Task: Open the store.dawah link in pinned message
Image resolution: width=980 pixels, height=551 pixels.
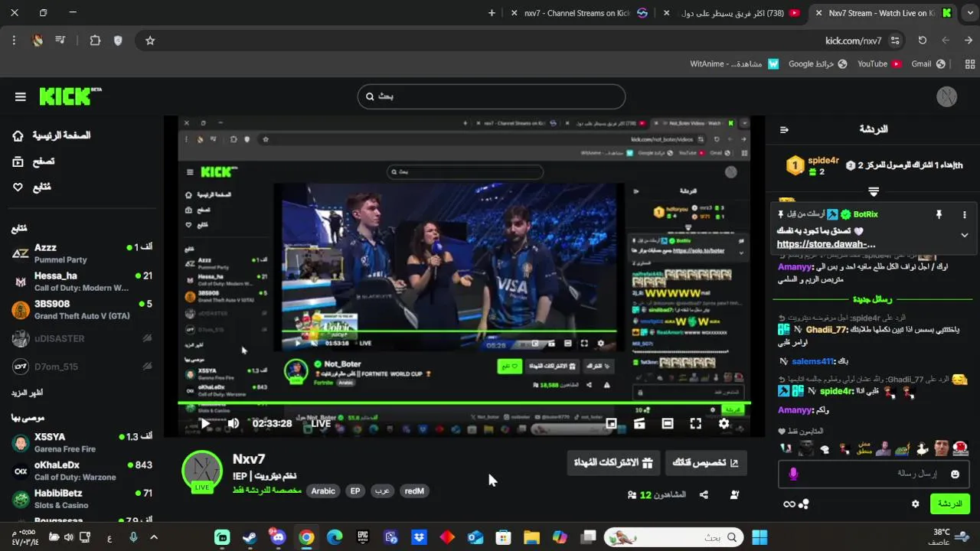Action: [826, 244]
